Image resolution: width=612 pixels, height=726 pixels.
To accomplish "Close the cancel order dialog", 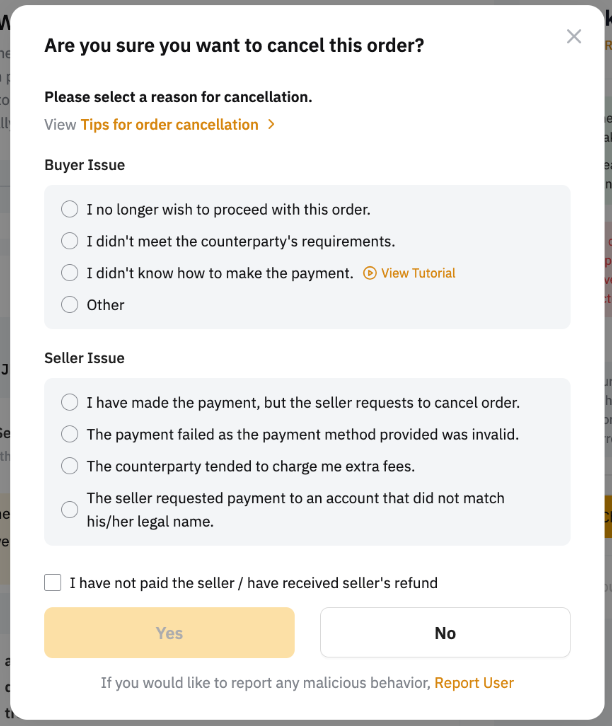I will (573, 37).
